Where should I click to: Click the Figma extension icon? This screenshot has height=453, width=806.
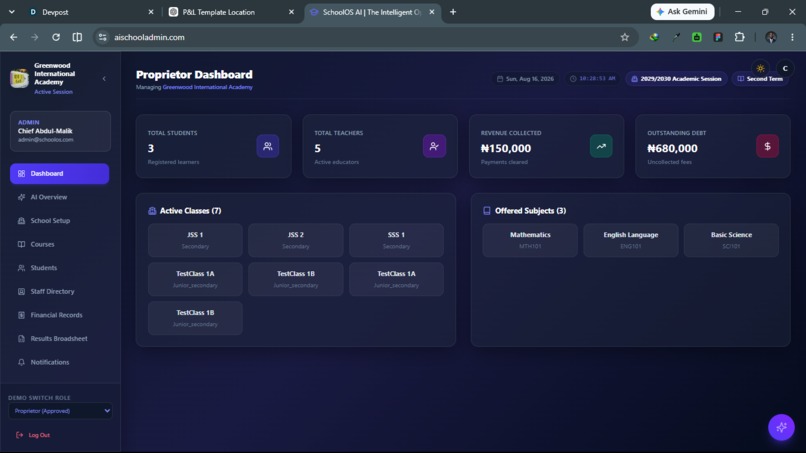pos(718,37)
